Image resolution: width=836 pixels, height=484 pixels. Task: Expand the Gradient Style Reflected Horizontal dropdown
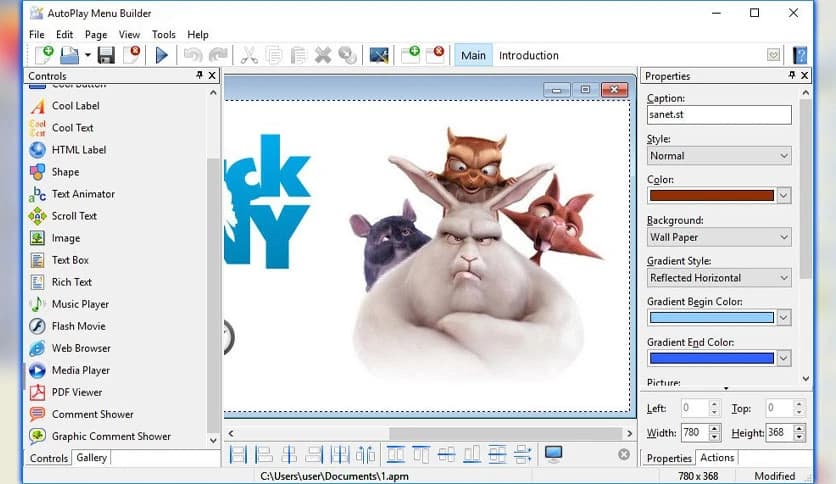719,278
